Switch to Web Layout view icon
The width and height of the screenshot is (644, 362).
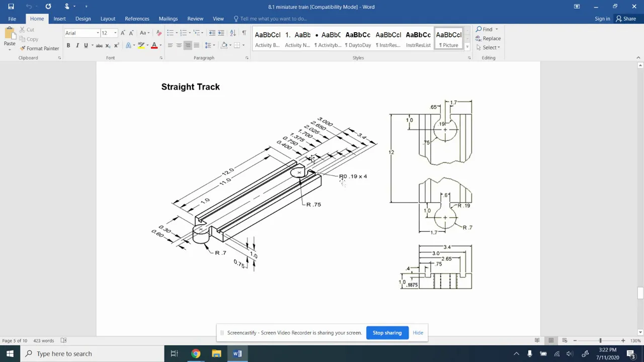565,341
